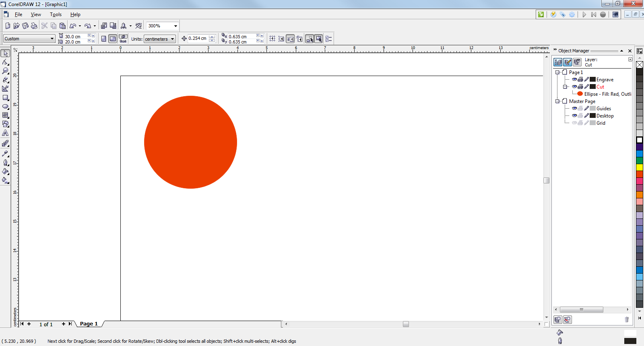Image resolution: width=644 pixels, height=346 pixels.
Task: Select the Zoom tool in toolbox
Action: point(5,71)
